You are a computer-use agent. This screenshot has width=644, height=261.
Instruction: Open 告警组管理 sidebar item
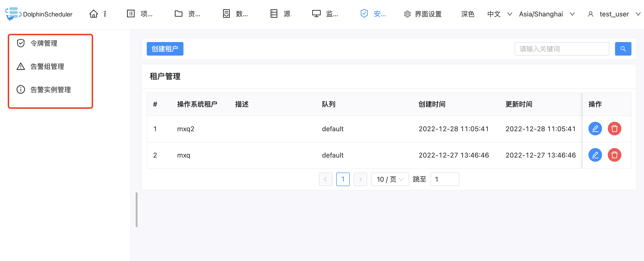47,66
